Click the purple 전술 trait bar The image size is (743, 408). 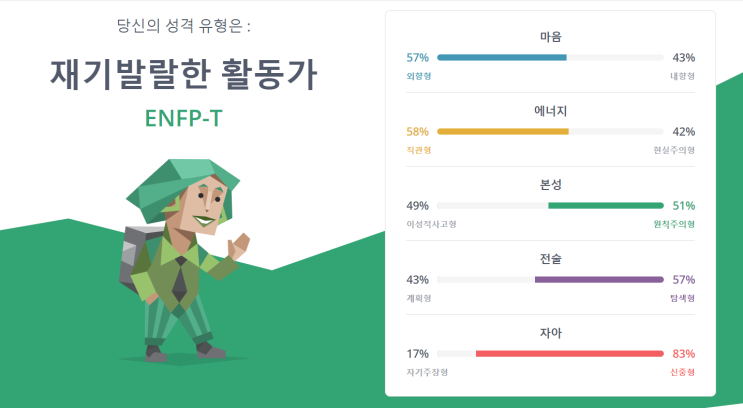598,280
